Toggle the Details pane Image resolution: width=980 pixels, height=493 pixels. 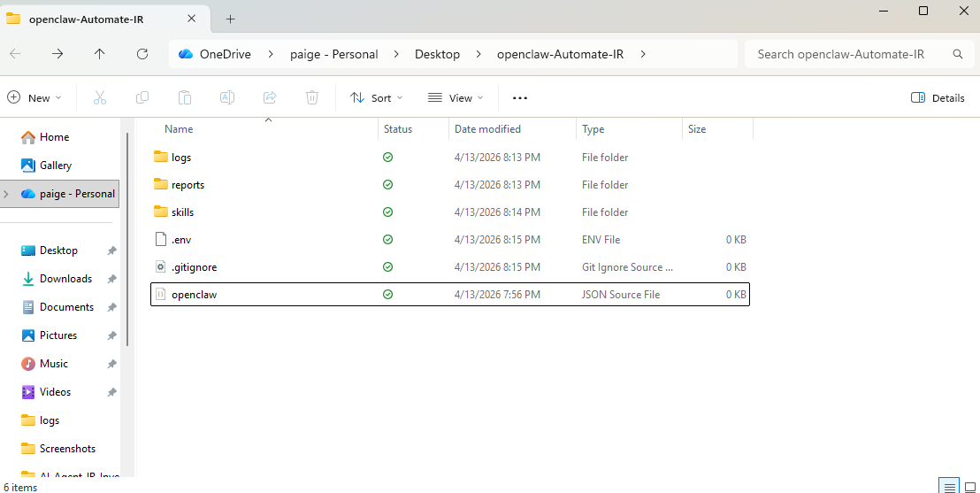click(938, 97)
